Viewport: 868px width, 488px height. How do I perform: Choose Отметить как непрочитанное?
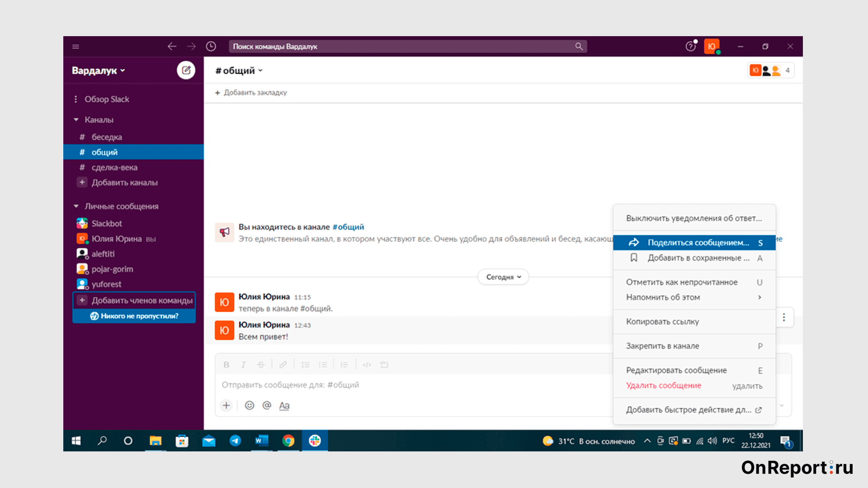click(694, 282)
